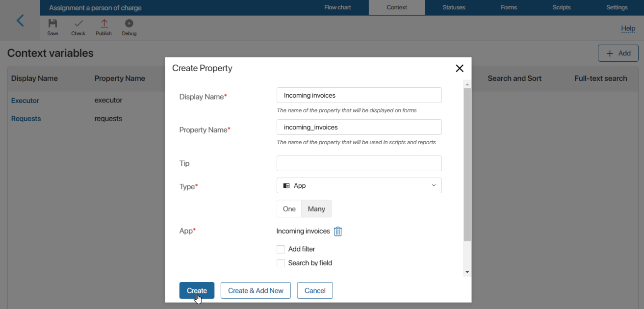Open the Help link
Viewport: 644px width, 309px height.
point(628,28)
